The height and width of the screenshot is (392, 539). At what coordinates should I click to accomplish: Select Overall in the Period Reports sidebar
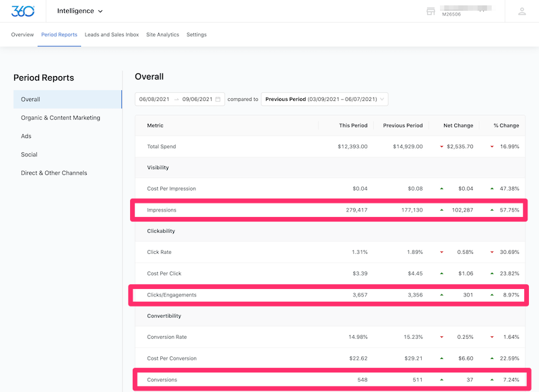pos(68,99)
